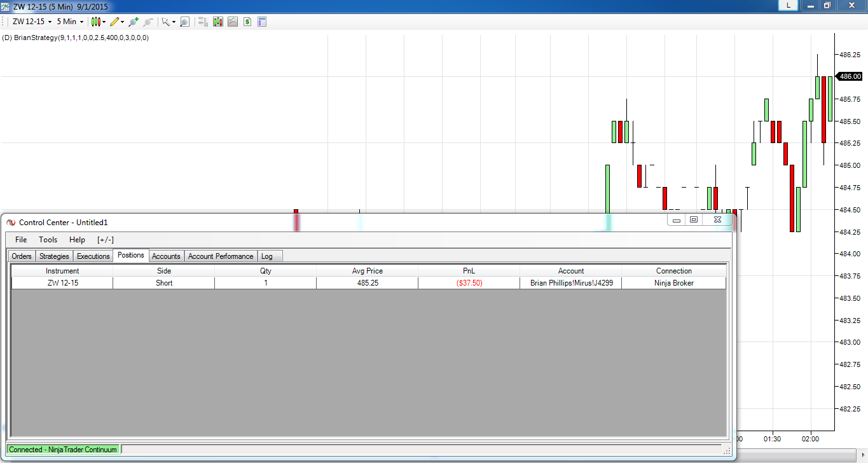
Task: Open the data box magnifier icon
Action: (x=184, y=22)
